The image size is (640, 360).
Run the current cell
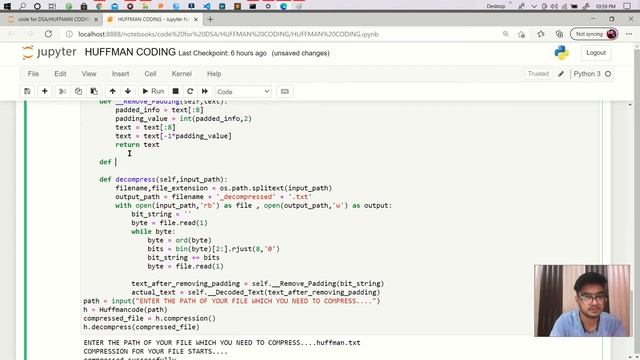[153, 91]
